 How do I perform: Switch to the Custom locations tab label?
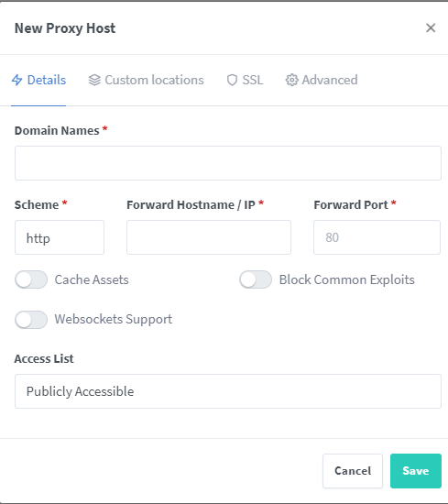(x=154, y=80)
